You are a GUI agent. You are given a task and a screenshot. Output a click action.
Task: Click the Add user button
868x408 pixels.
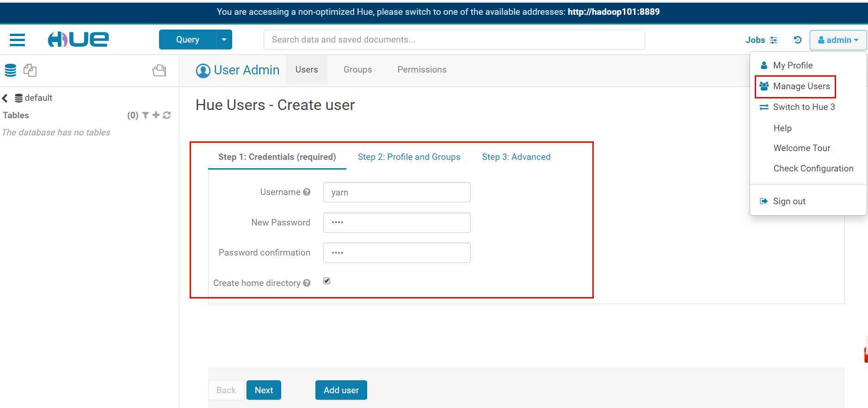[x=341, y=390]
